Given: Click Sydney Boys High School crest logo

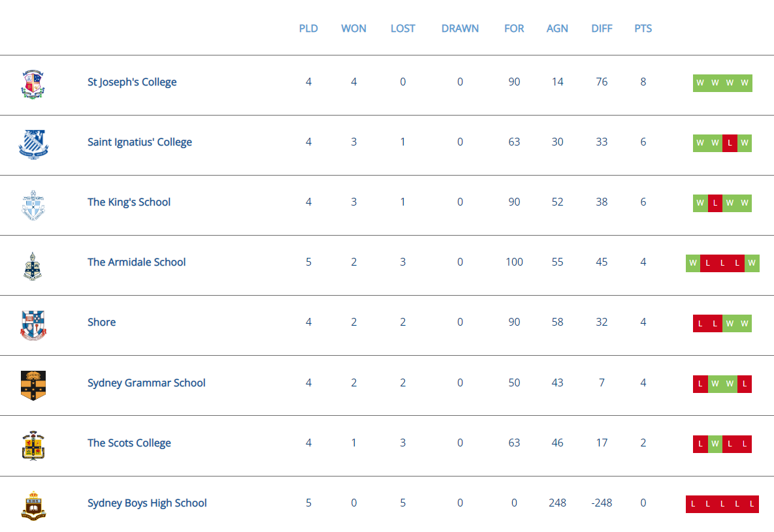Looking at the screenshot, I should click(33, 505).
